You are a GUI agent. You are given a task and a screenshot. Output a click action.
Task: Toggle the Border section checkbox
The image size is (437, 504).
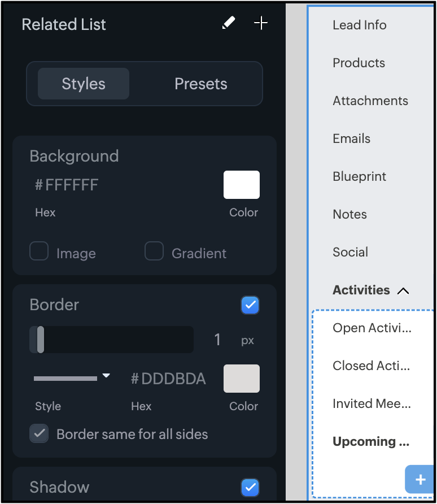click(x=250, y=305)
